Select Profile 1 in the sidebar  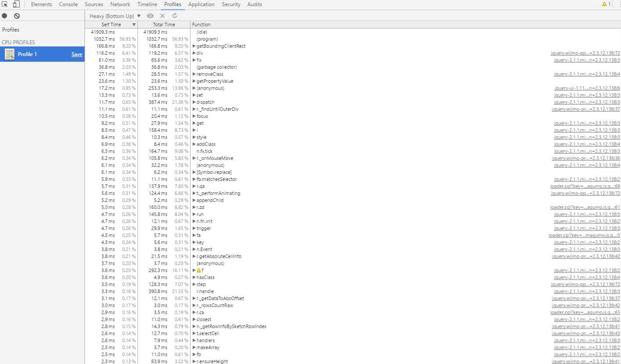42,54
